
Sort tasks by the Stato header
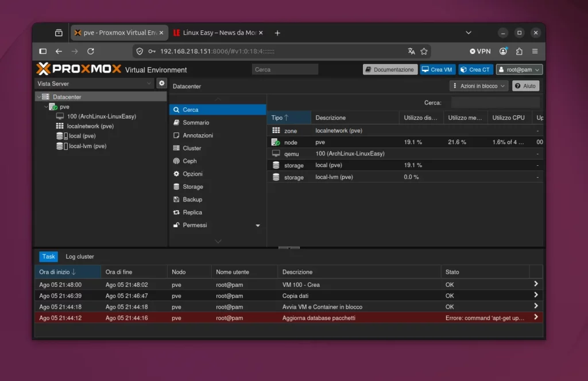coord(485,272)
